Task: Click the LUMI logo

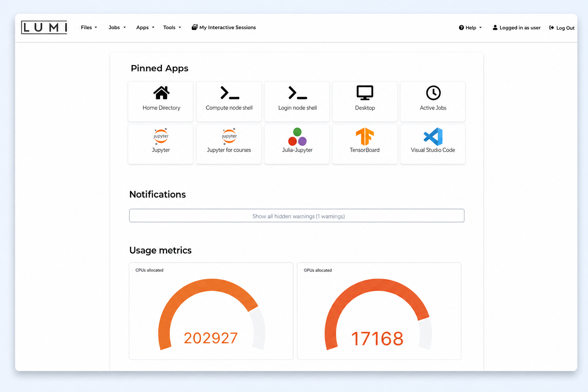Action: [44, 28]
